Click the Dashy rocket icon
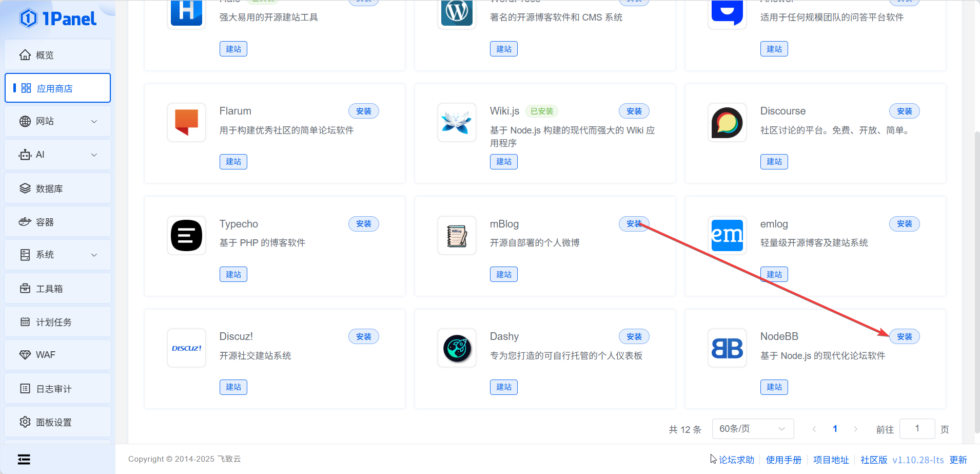Image resolution: width=980 pixels, height=474 pixels. tap(457, 348)
